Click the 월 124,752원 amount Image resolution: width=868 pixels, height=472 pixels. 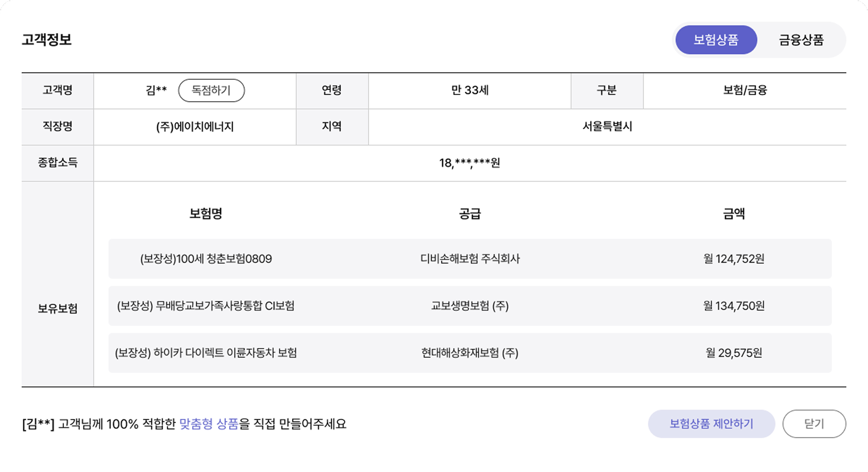[x=734, y=259]
